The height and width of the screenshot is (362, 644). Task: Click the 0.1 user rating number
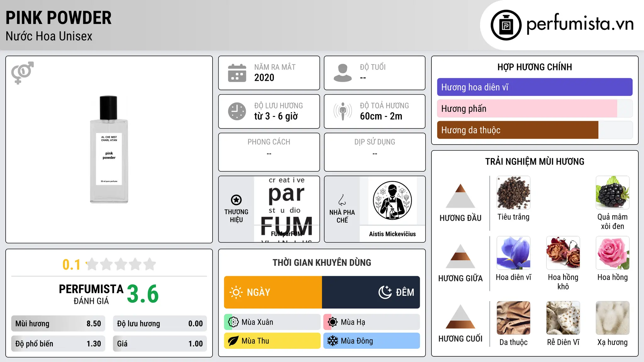pos(71,265)
